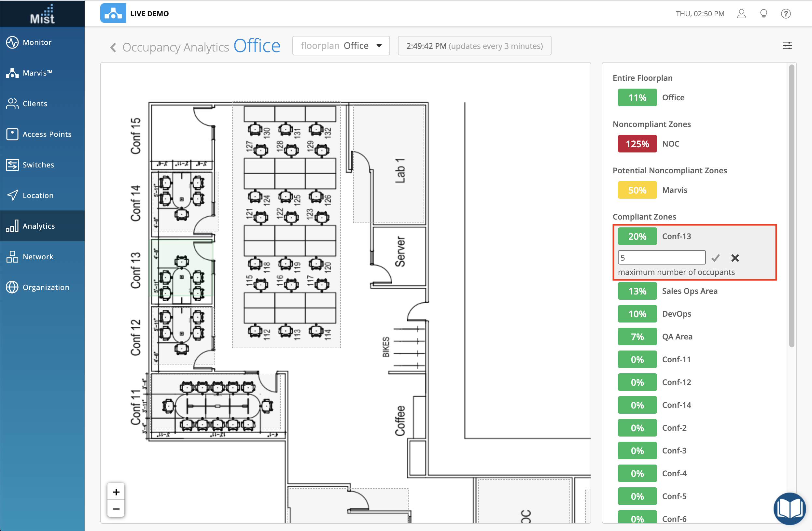Open the filter settings sliders icon
812x531 pixels.
[x=787, y=46]
